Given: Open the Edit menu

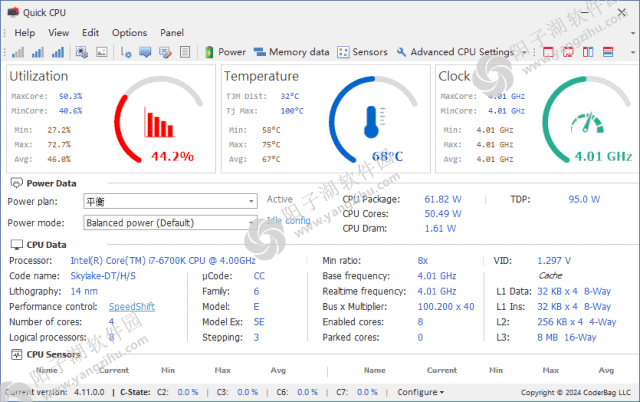Looking at the screenshot, I should pos(90,33).
